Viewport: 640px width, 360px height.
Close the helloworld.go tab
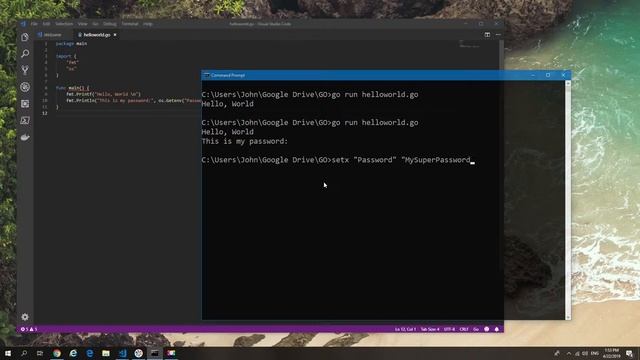pos(115,35)
